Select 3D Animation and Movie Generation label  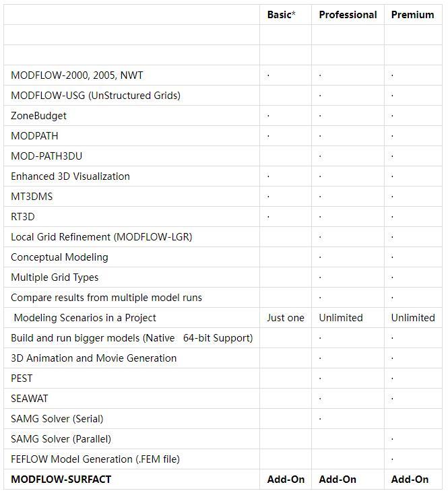(x=94, y=358)
